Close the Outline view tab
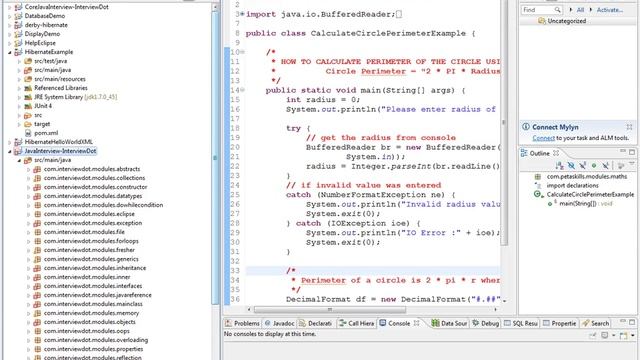The width and height of the screenshot is (640, 360). [x=556, y=153]
